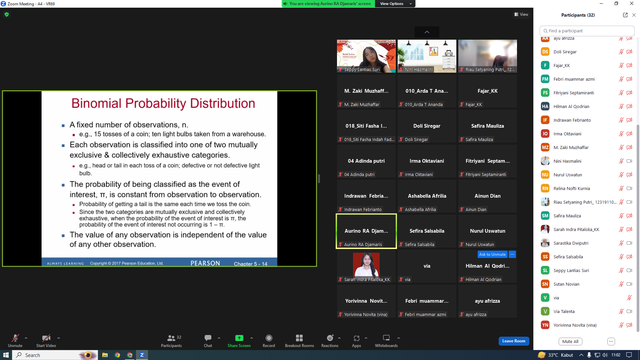Expand the Whiteboards options arrow
The width and height of the screenshot is (640, 360).
(x=398, y=338)
